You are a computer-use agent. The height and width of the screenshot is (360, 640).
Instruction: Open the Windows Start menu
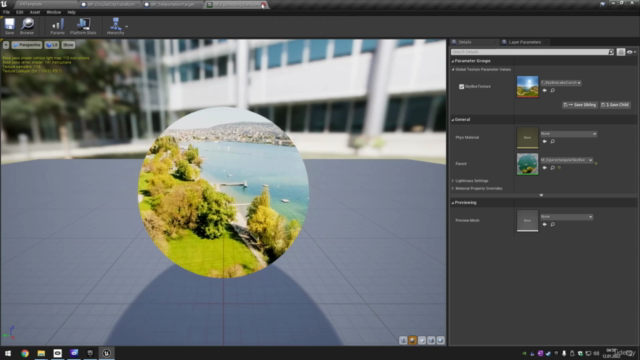point(8,353)
